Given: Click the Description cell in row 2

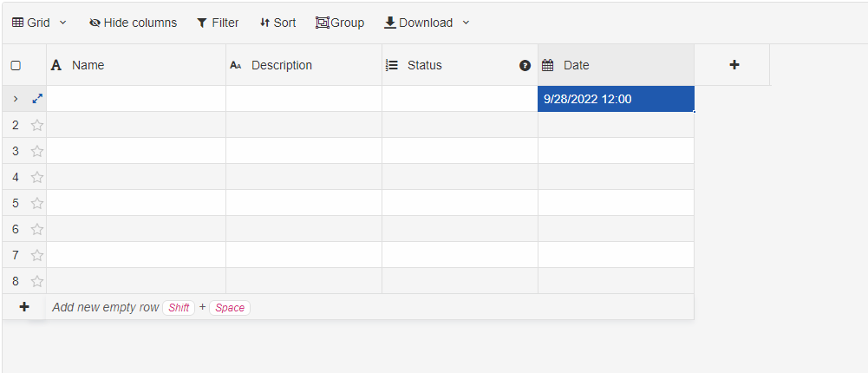Looking at the screenshot, I should [x=303, y=125].
